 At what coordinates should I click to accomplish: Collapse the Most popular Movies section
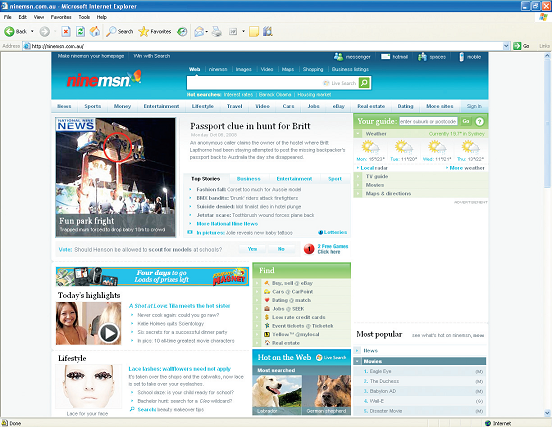click(358, 361)
